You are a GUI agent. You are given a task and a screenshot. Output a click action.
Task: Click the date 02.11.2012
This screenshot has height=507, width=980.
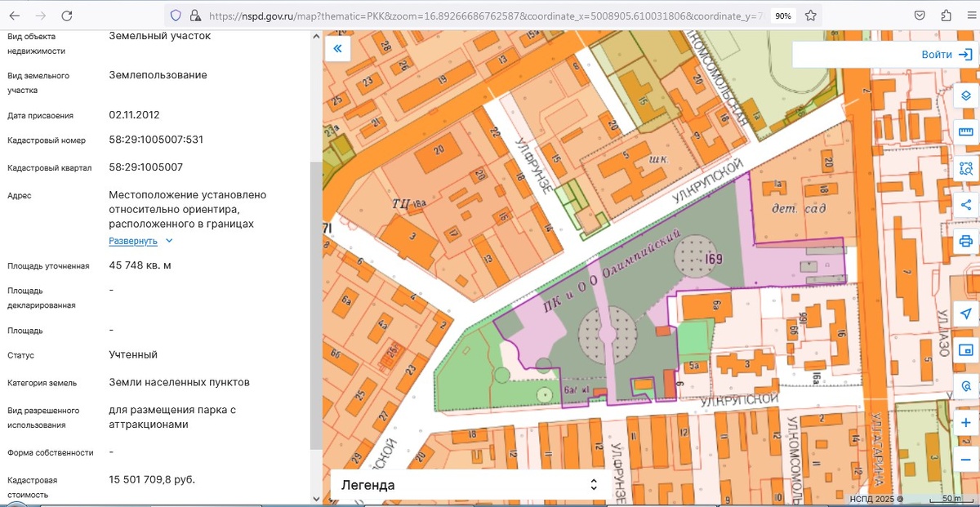(135, 115)
